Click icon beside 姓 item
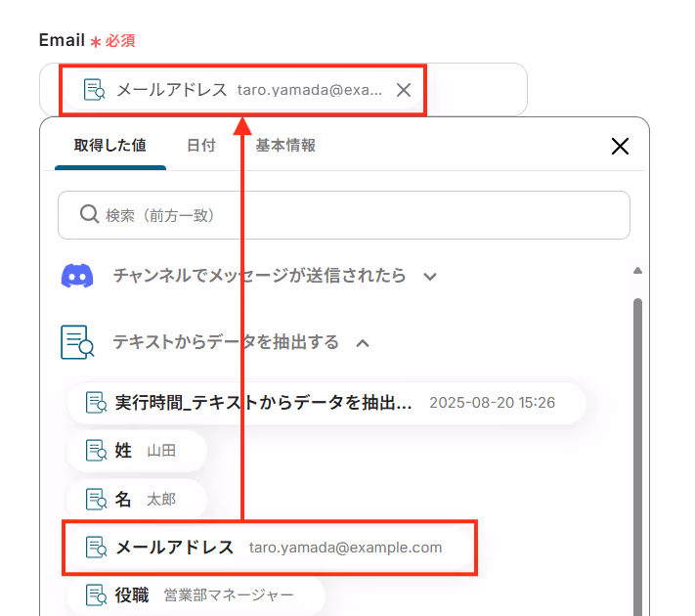695x616 pixels. [x=96, y=451]
